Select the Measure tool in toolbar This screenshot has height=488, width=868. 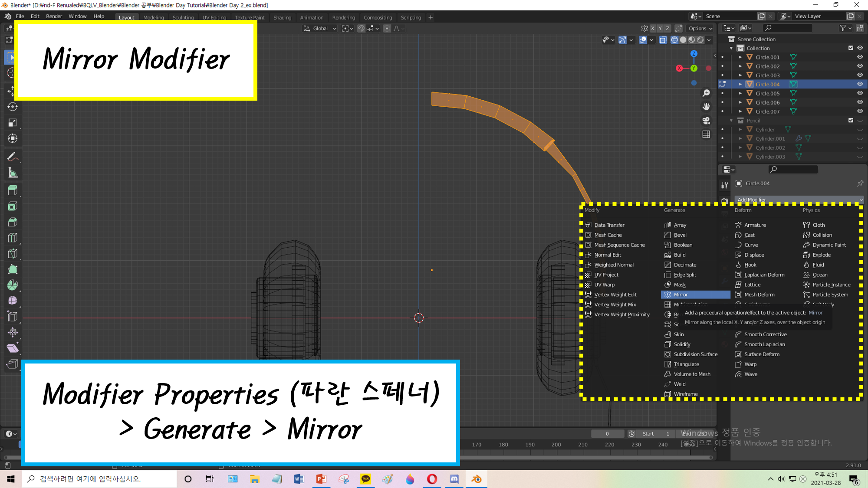pyautogui.click(x=13, y=173)
